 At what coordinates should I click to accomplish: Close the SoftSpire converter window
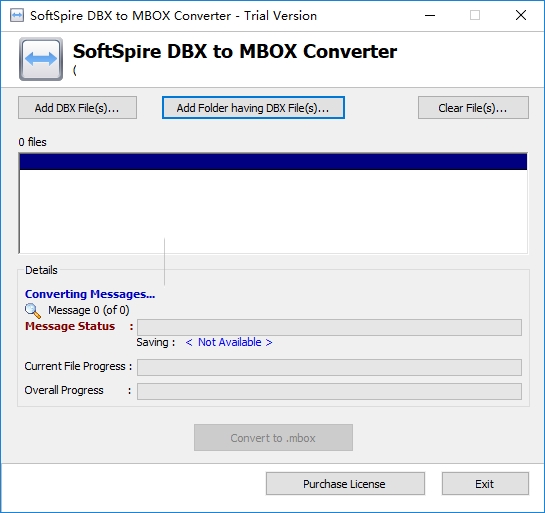point(521,15)
